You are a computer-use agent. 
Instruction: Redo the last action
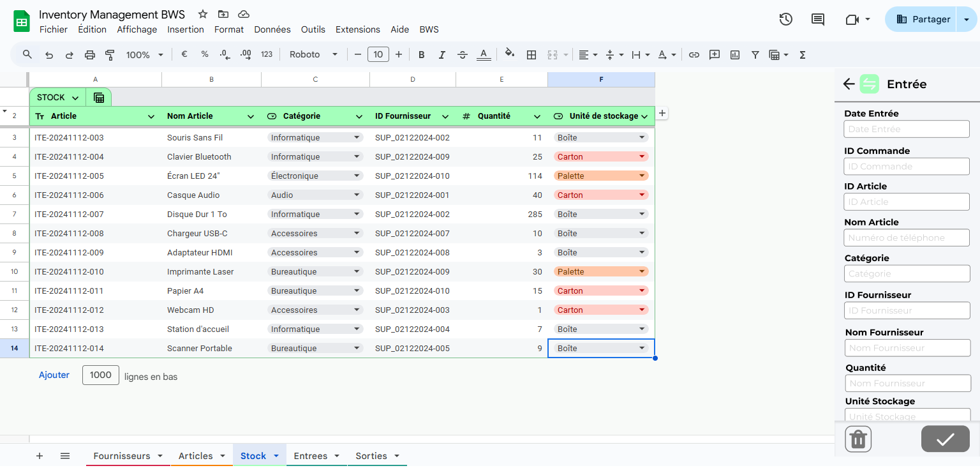69,55
